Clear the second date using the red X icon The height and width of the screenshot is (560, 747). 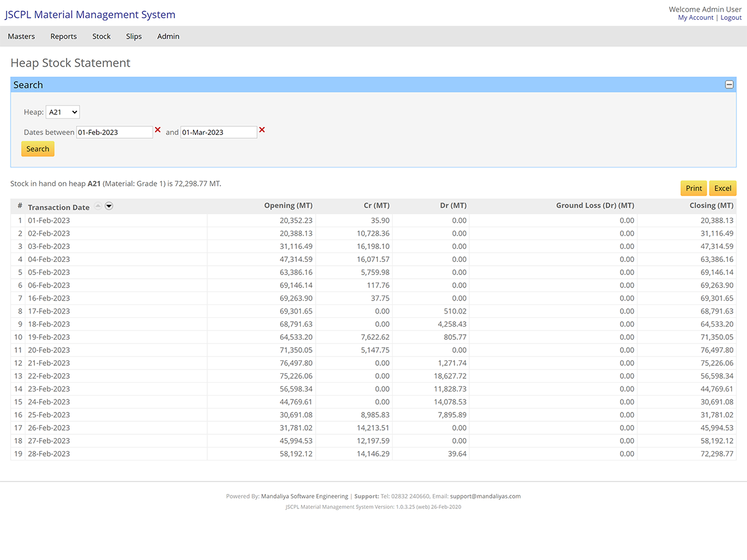click(x=262, y=131)
